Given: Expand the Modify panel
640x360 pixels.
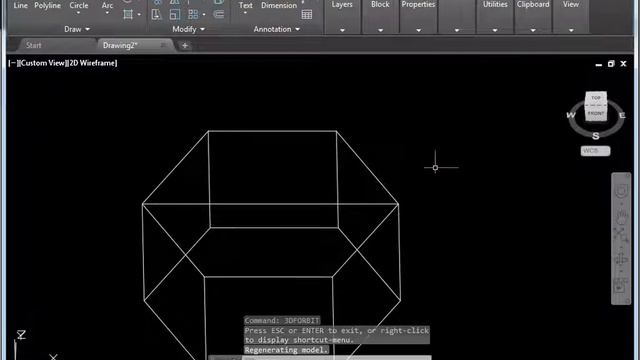Looking at the screenshot, I should click(188, 29).
